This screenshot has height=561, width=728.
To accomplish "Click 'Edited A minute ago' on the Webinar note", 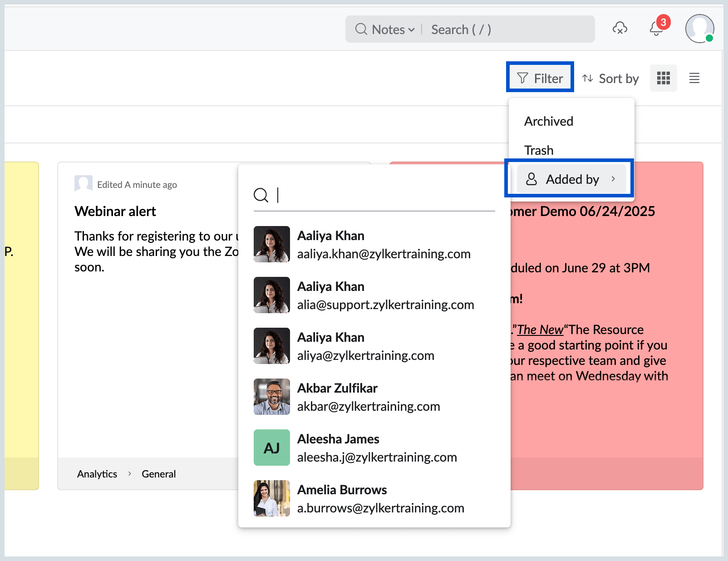I will tap(137, 185).
